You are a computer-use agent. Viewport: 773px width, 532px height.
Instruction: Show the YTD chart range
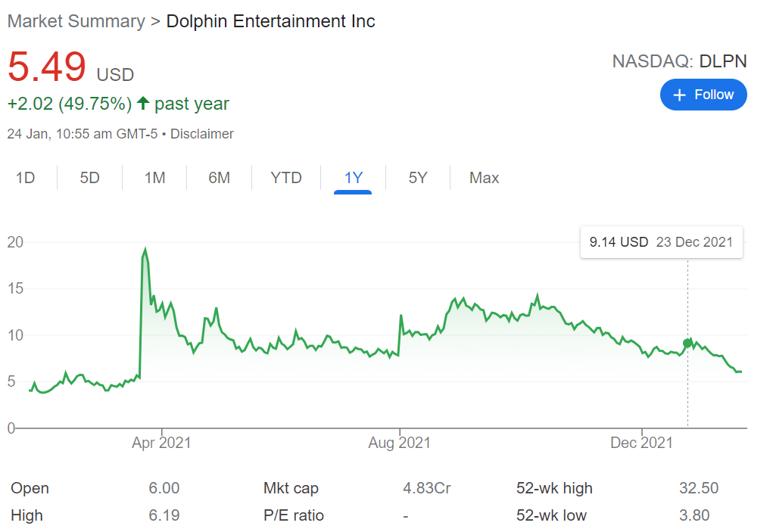286,177
